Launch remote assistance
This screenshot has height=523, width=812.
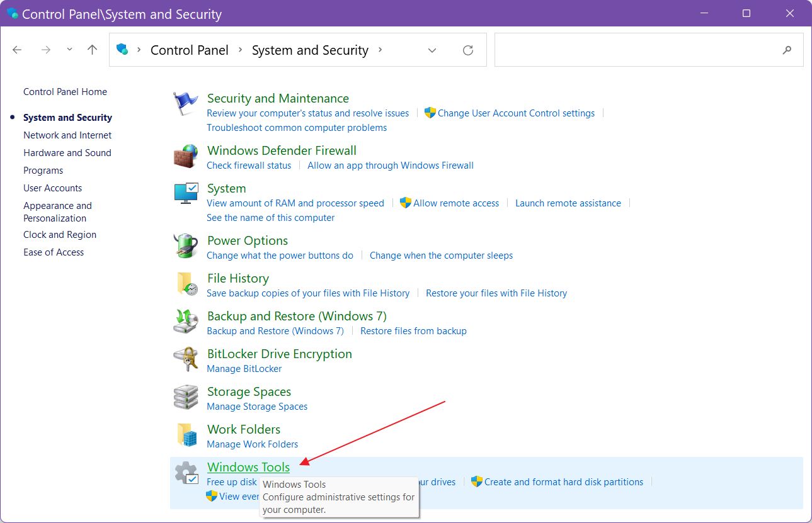[568, 203]
